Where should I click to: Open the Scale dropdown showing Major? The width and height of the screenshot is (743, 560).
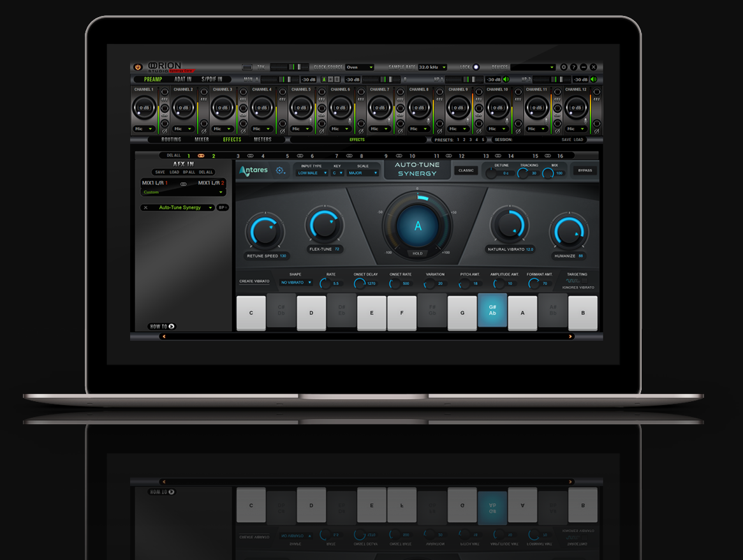[x=363, y=173]
